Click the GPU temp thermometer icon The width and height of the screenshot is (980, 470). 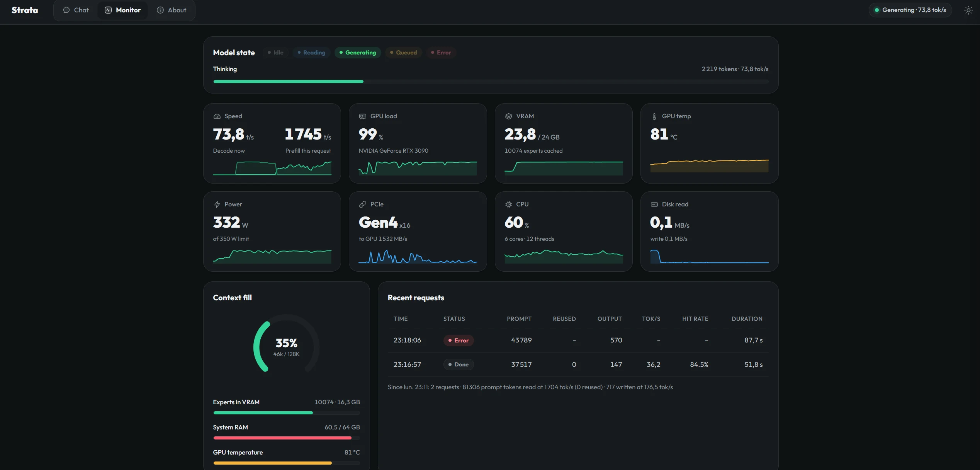[x=654, y=116]
